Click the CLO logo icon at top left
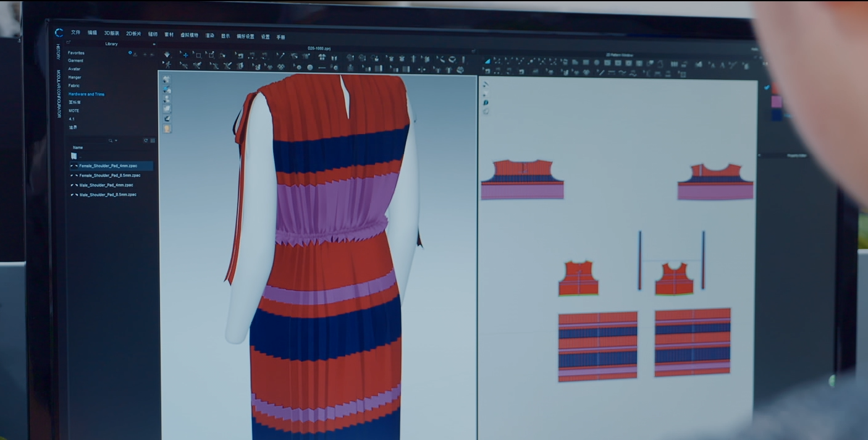This screenshot has height=440, width=868. point(59,33)
